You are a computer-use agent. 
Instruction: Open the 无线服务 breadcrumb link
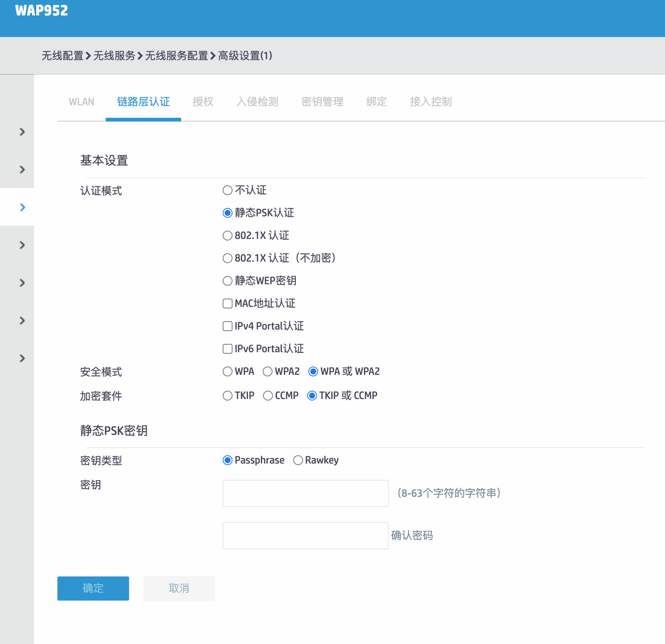click(114, 56)
